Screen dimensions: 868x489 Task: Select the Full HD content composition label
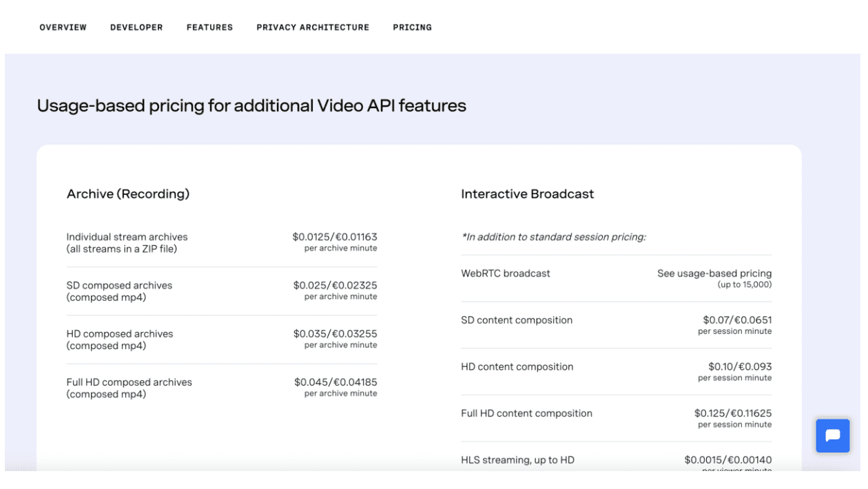[526, 413]
